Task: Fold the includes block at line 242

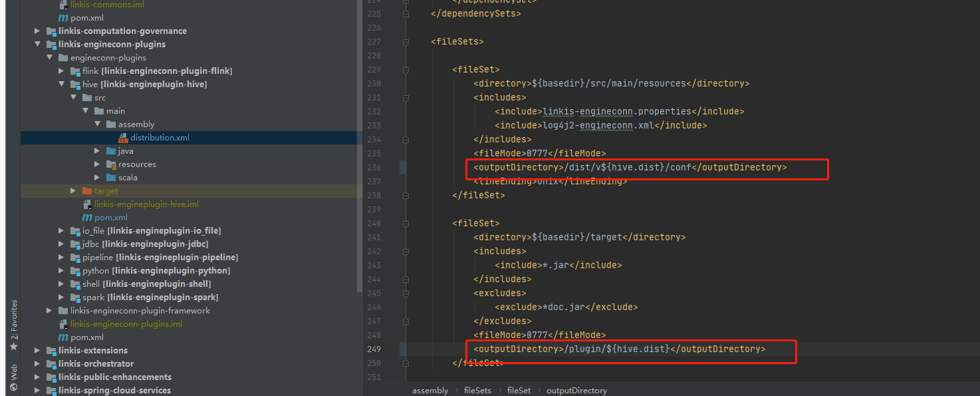Action: click(406, 251)
